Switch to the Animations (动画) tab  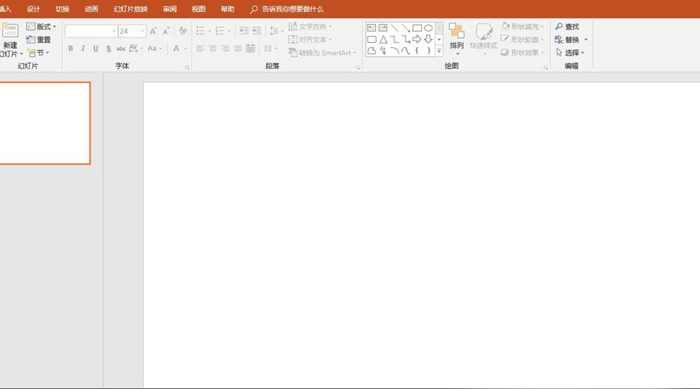point(92,9)
